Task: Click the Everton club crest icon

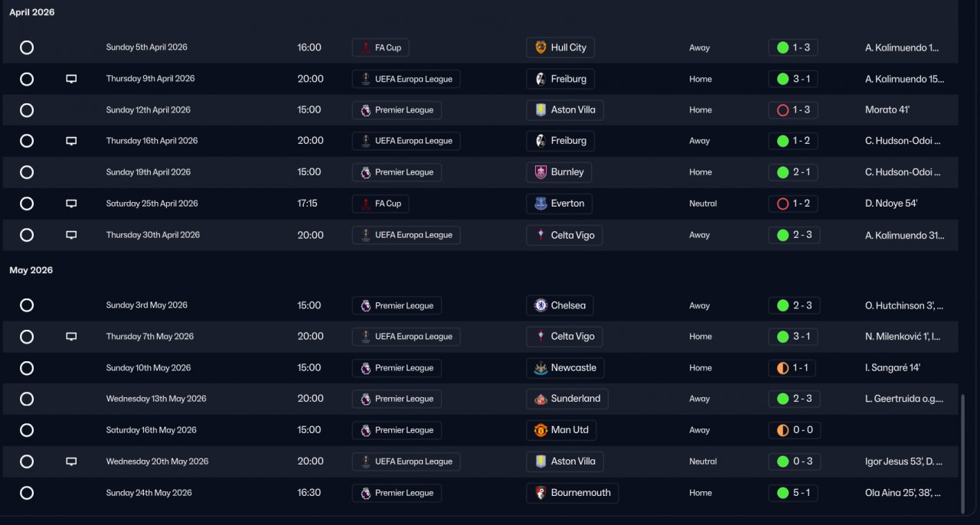Action: click(x=541, y=204)
